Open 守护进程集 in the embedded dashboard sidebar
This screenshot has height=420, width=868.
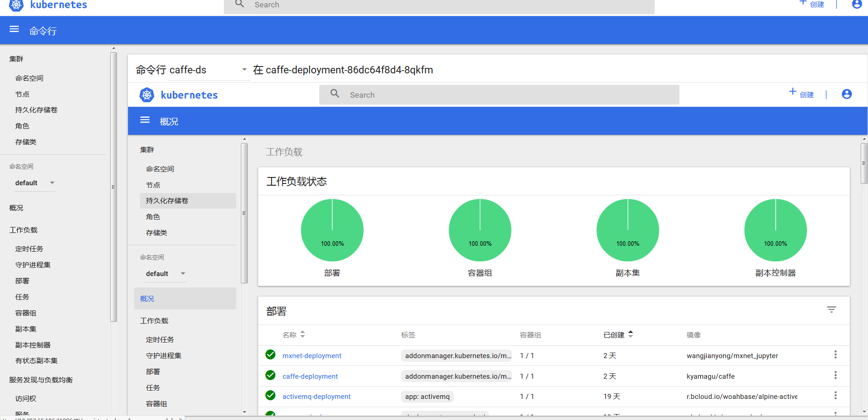164,356
